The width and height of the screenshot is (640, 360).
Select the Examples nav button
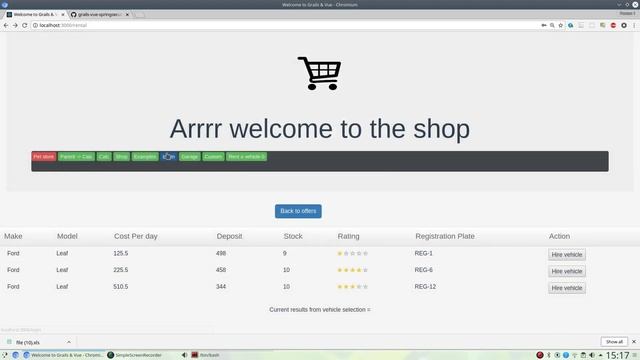click(x=145, y=157)
